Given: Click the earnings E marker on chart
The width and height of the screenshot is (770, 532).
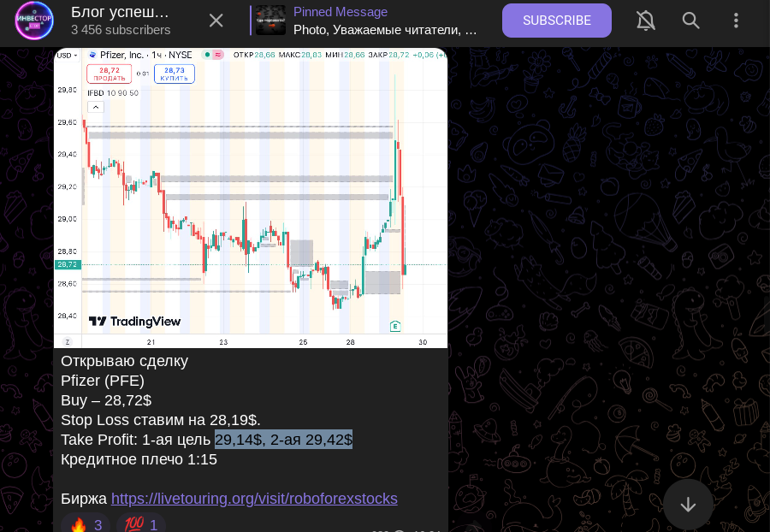Looking at the screenshot, I should tap(394, 326).
